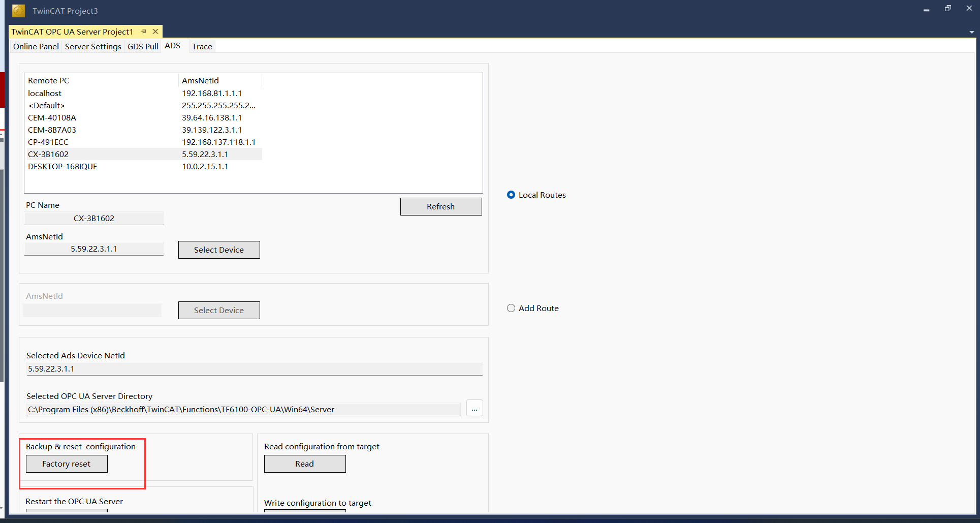Select the CX-3B1602 route row
The height and width of the screenshot is (523, 980).
[x=145, y=154]
